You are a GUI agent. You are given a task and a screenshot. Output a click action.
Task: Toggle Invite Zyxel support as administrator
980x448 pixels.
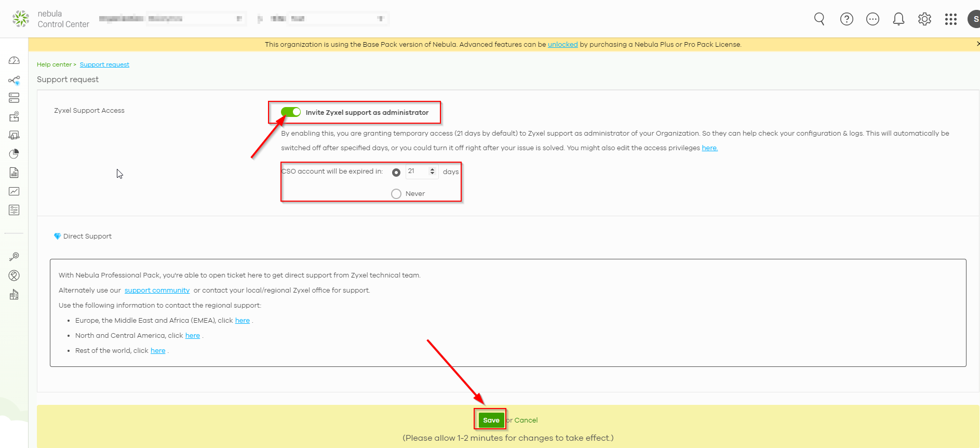[291, 112]
